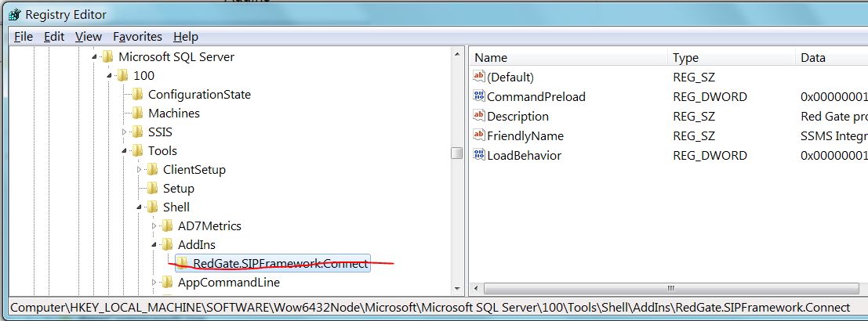Click the Description string value icon

click(x=479, y=116)
